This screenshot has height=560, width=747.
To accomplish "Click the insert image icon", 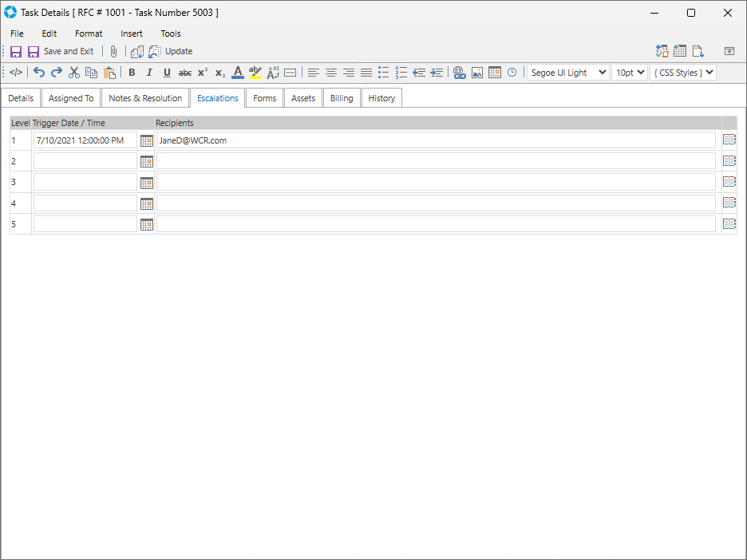I will coord(476,73).
